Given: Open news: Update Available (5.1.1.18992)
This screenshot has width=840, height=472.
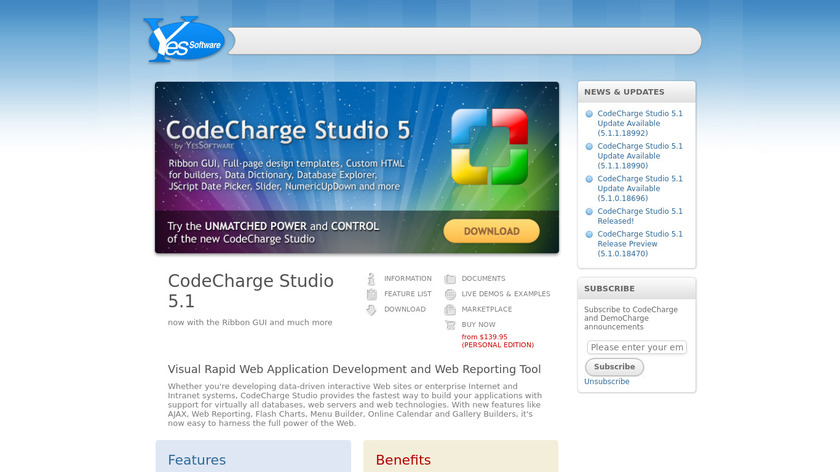Looking at the screenshot, I should [x=640, y=123].
